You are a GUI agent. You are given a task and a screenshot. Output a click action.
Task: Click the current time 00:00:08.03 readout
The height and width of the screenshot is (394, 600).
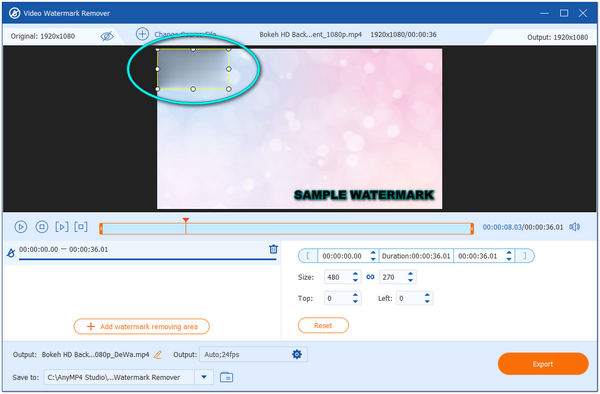click(502, 227)
